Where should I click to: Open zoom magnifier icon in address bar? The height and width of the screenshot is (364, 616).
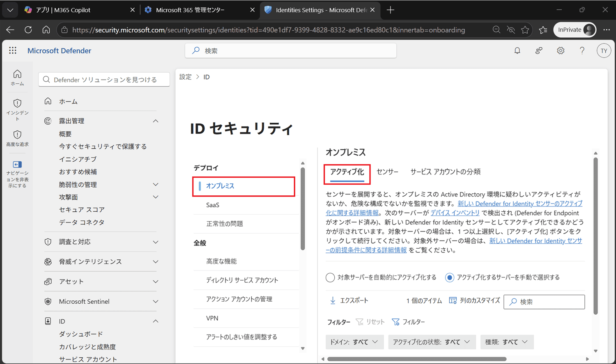click(x=496, y=30)
